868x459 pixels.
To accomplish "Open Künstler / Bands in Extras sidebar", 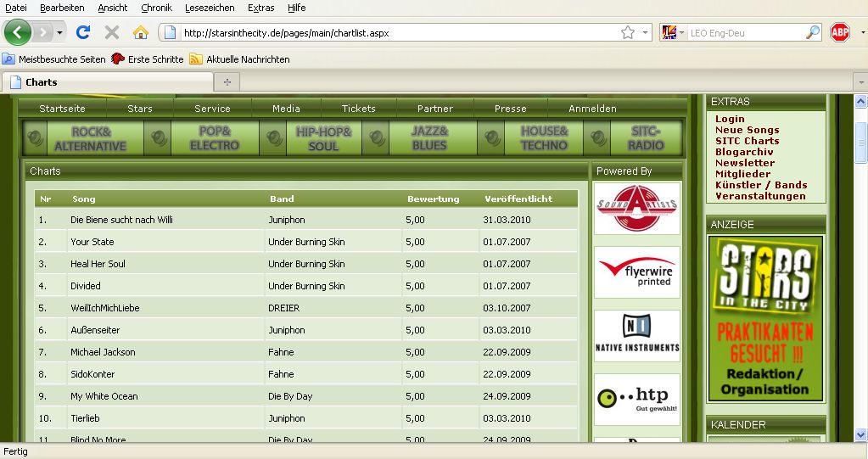I will 760,186.
